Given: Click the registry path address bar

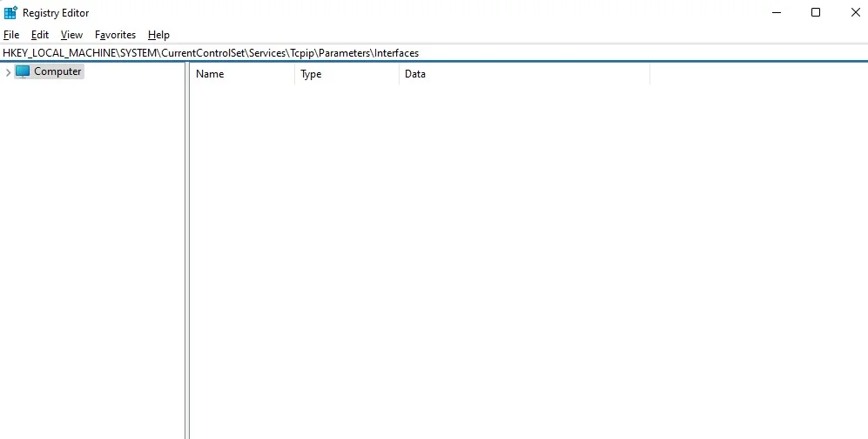Looking at the screenshot, I should click(434, 53).
